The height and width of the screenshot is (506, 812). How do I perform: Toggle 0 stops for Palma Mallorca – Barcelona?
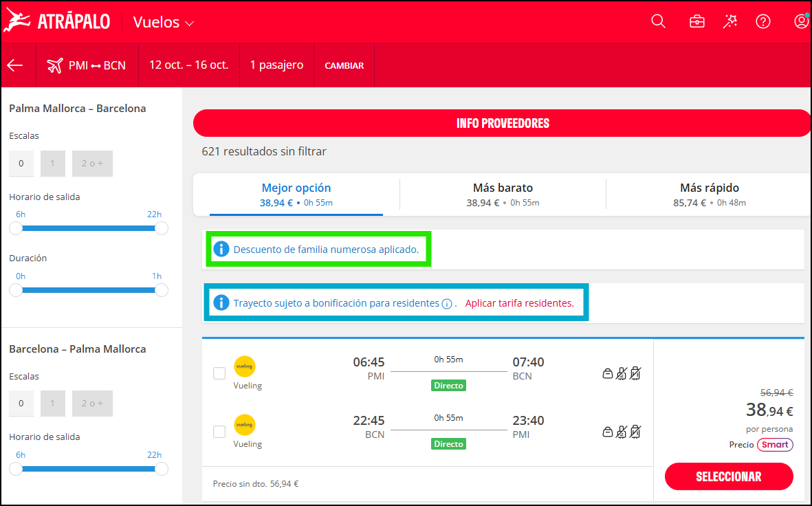tap(21, 164)
